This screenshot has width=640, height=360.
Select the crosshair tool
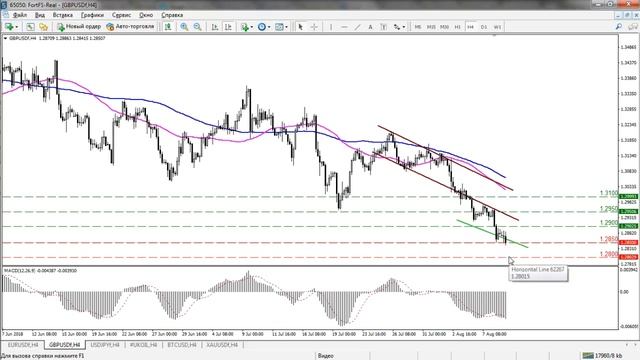click(x=314, y=27)
